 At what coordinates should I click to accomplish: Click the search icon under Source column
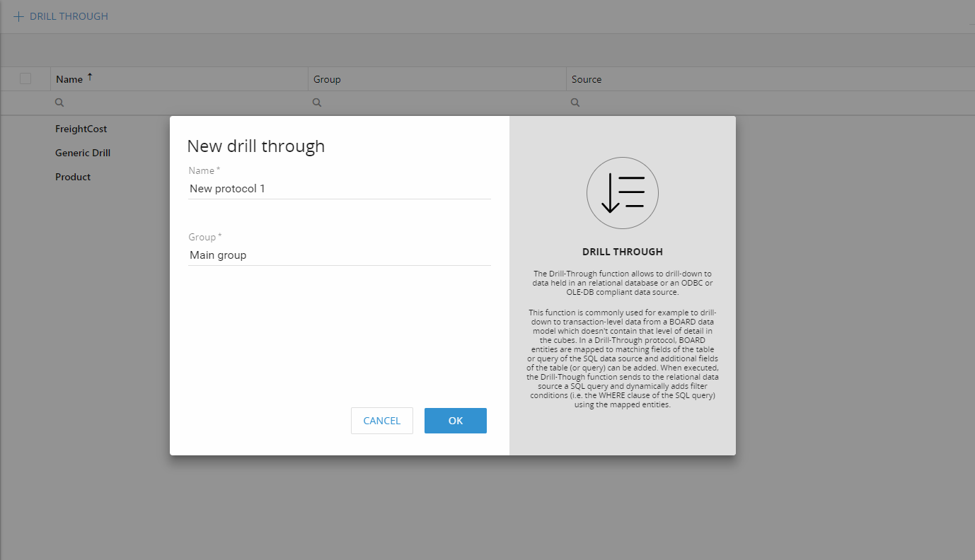pyautogui.click(x=575, y=103)
